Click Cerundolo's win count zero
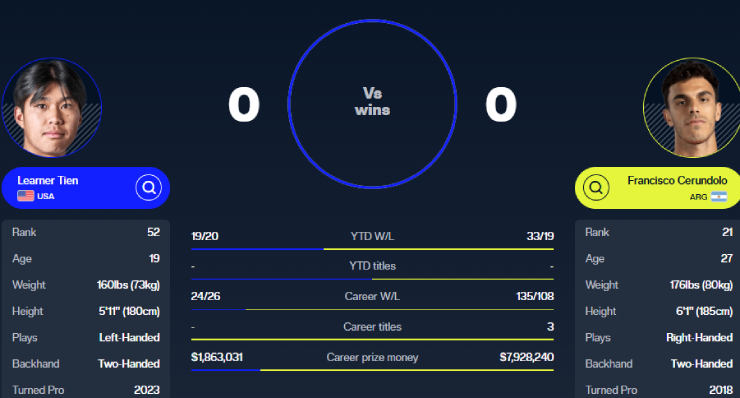 point(501,104)
